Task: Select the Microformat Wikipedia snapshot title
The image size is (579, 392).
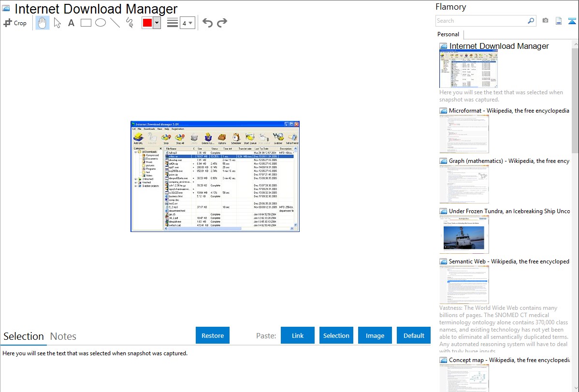Action: tap(509, 111)
